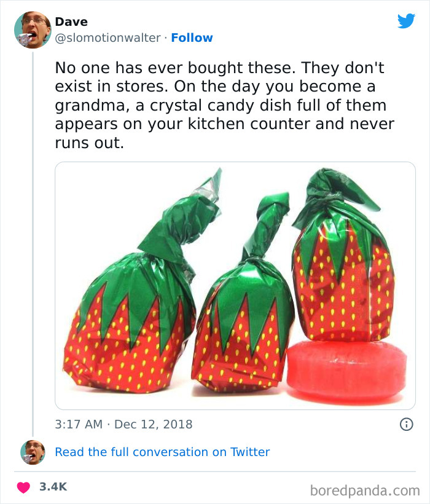The height and width of the screenshot is (504, 430).
Task: Open Dave's profile avatar at top
Action: (x=32, y=30)
